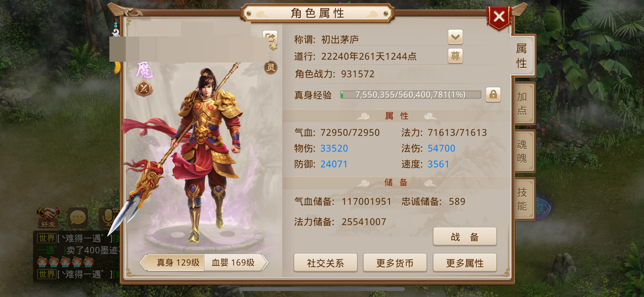Expand the 称谓 title dropdown arrow
This screenshot has width=644, height=297.
point(455,37)
